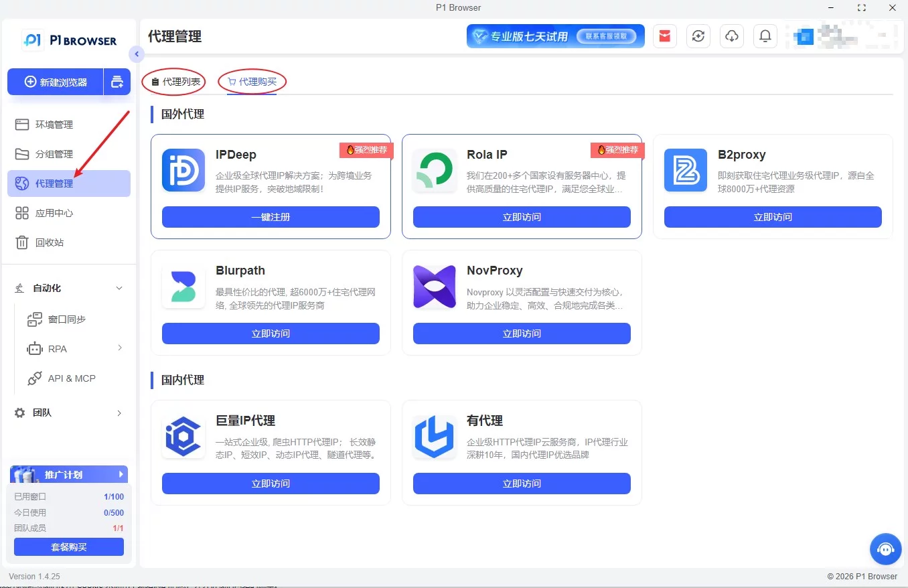Collapse the sidebar with arrow toggle
The width and height of the screenshot is (908, 588).
click(137, 54)
